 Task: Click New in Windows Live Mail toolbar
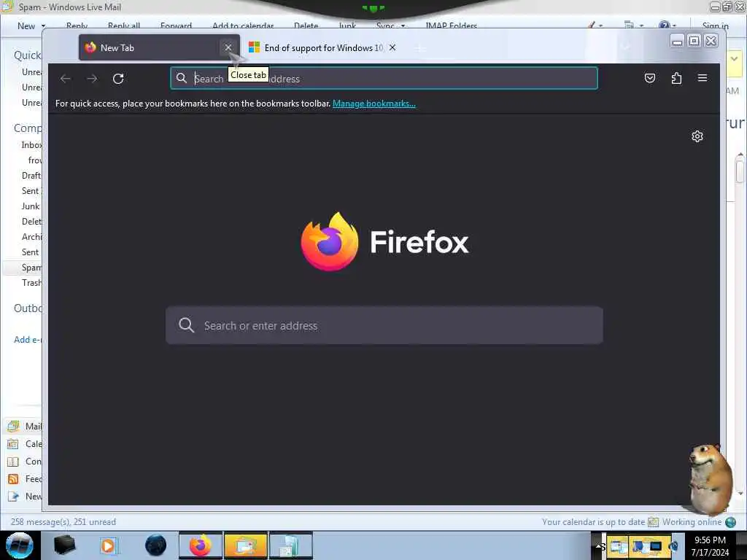pos(26,26)
